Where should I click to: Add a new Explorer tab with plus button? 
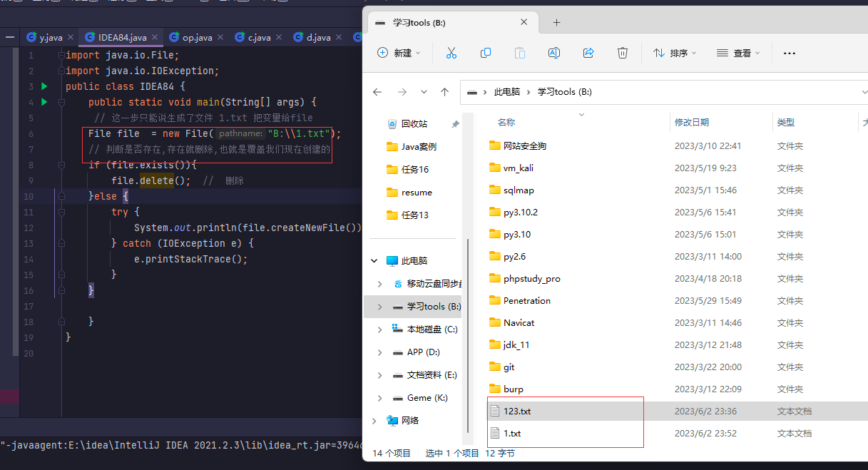click(x=556, y=22)
